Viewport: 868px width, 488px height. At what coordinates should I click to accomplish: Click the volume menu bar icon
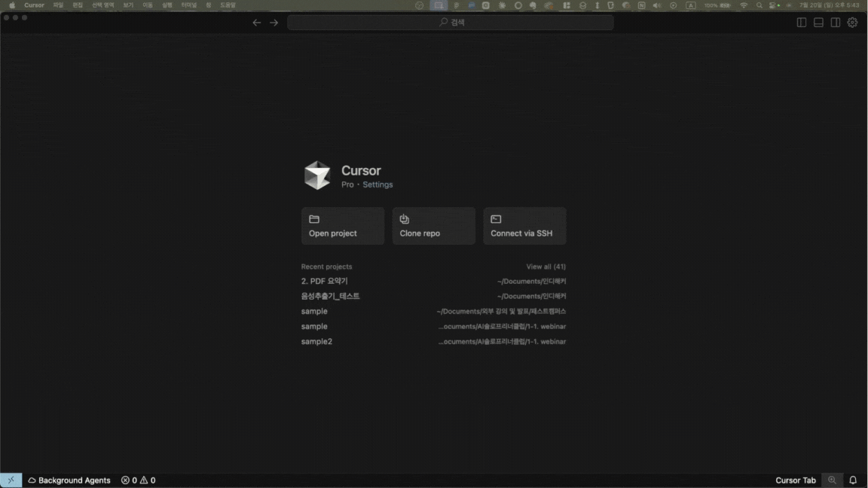tap(657, 5)
